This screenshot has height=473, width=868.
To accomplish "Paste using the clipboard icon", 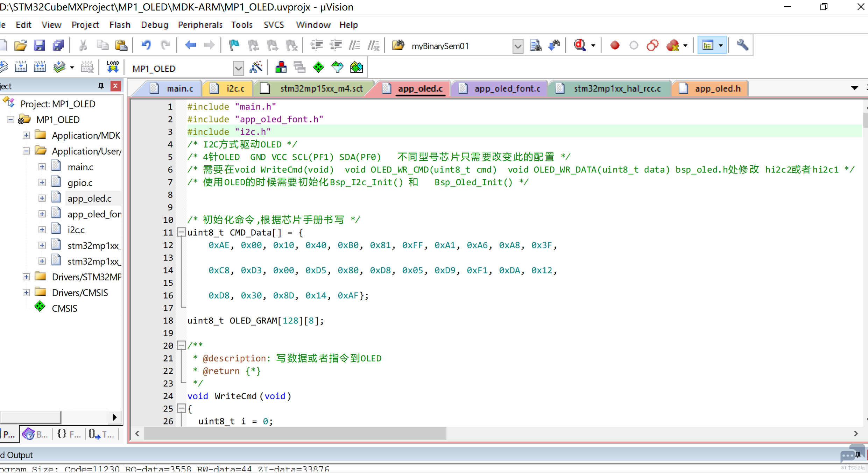I will [121, 45].
